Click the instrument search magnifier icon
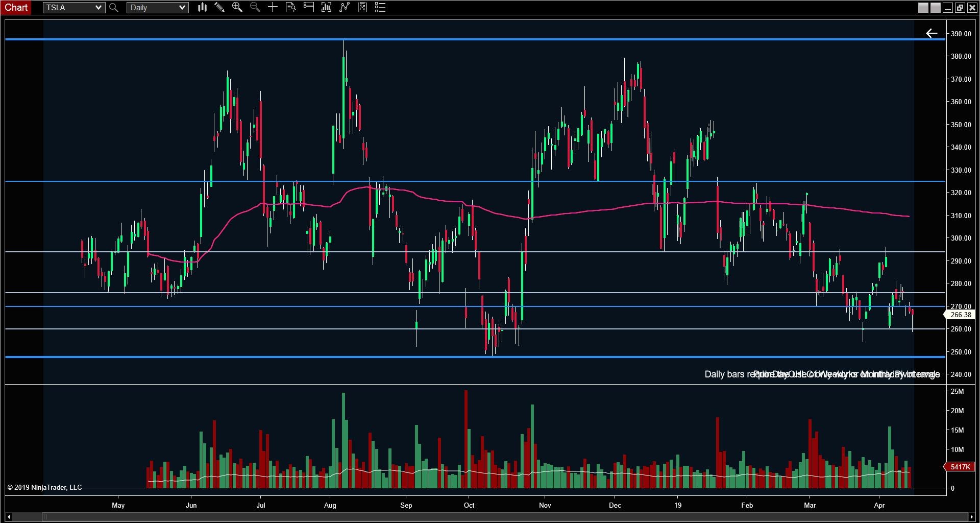The image size is (980, 523). pos(114,8)
